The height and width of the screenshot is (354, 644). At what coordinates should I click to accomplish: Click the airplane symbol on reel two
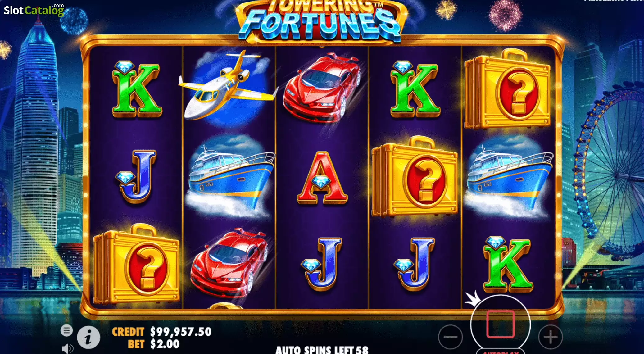(228, 85)
